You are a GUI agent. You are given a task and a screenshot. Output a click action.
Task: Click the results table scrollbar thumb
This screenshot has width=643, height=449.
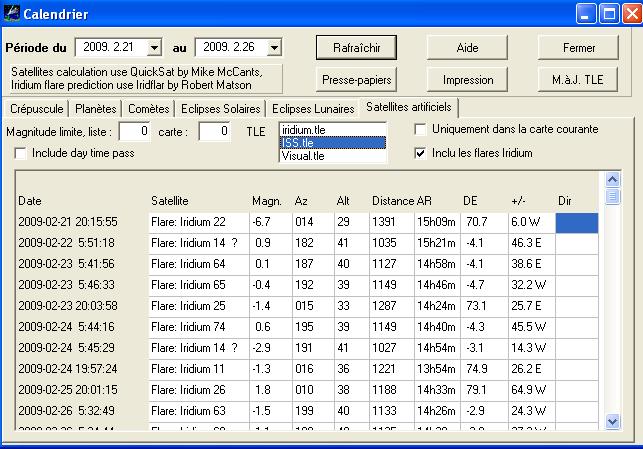pos(612,196)
